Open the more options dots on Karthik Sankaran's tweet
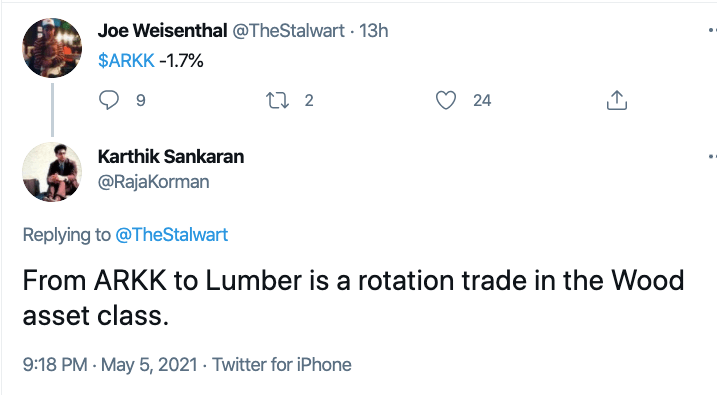The width and height of the screenshot is (717, 395). click(712, 156)
